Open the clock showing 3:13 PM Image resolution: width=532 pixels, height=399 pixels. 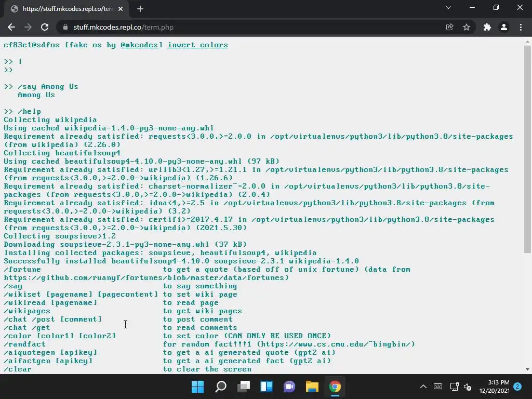495,387
